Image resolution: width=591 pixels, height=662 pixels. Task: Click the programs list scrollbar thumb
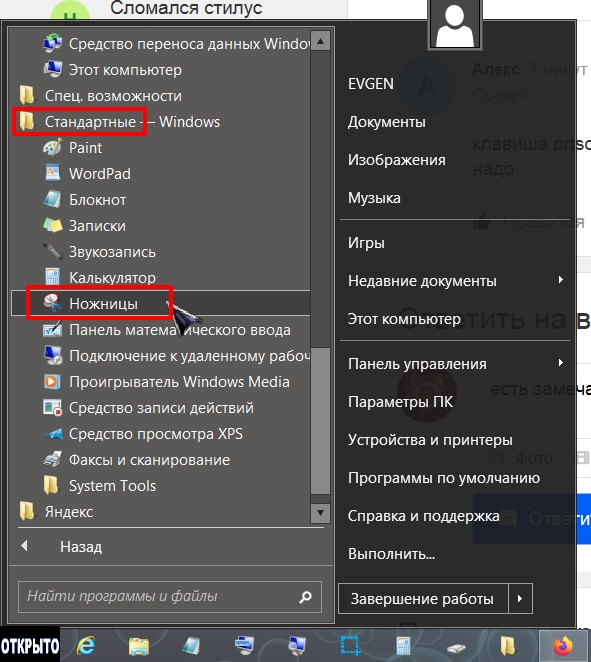tap(320, 421)
